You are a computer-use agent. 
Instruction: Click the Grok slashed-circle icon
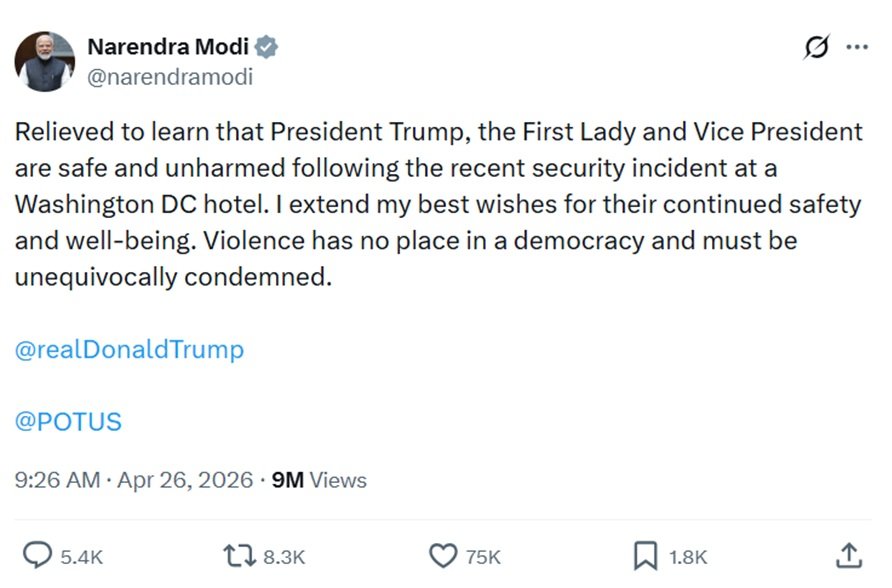[817, 47]
